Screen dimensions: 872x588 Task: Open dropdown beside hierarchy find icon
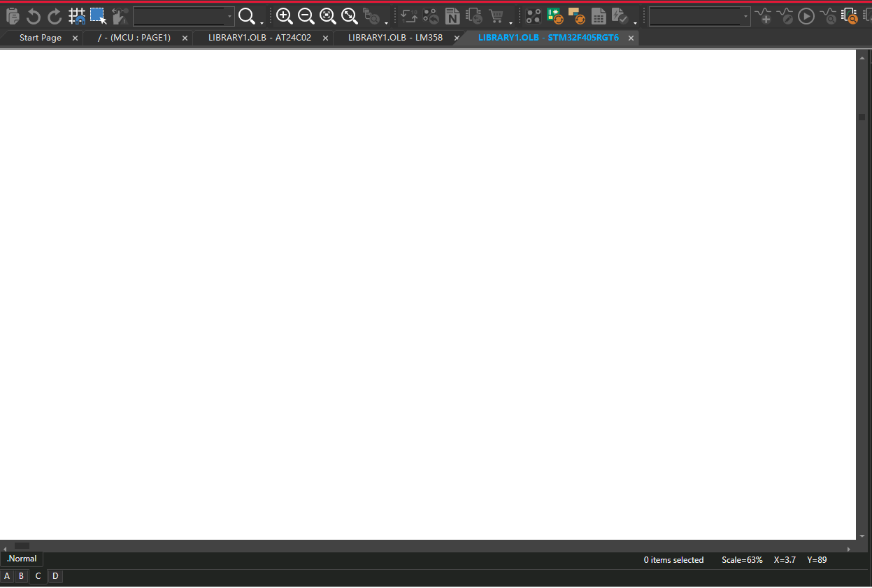point(386,22)
